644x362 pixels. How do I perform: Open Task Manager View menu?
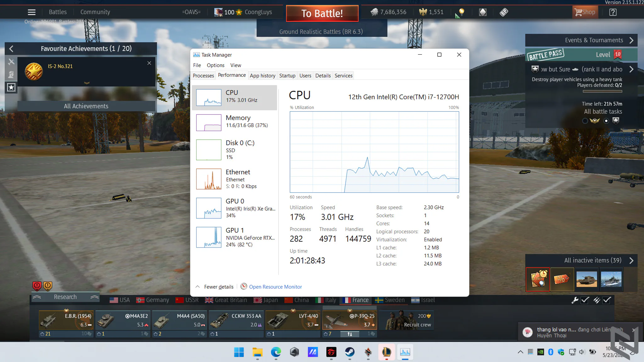tap(236, 65)
